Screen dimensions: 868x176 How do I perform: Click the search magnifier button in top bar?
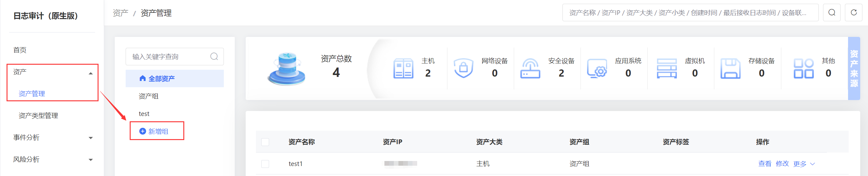[x=832, y=13]
